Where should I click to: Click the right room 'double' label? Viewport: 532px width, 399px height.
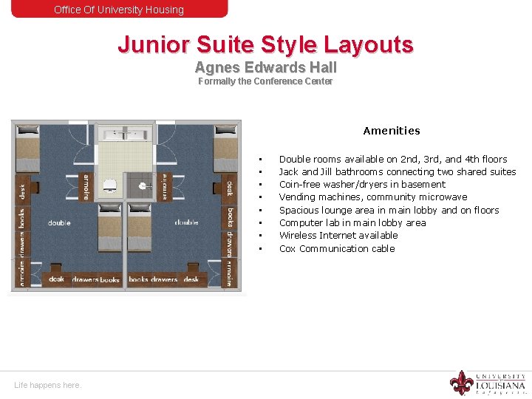(186, 222)
